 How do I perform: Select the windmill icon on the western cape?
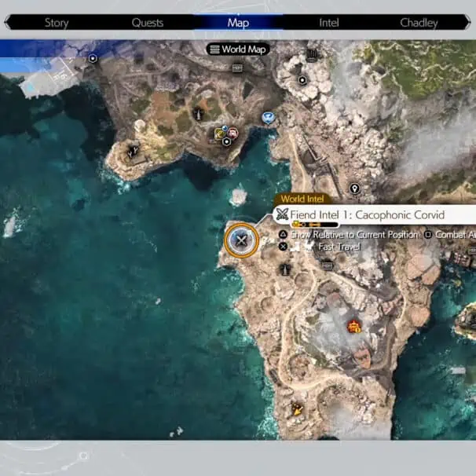pyautogui.click(x=133, y=151)
